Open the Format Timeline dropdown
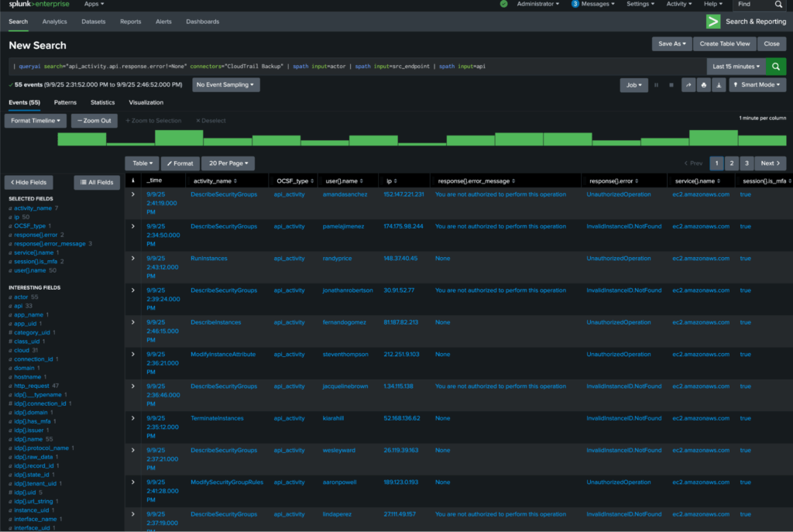 (x=36, y=121)
